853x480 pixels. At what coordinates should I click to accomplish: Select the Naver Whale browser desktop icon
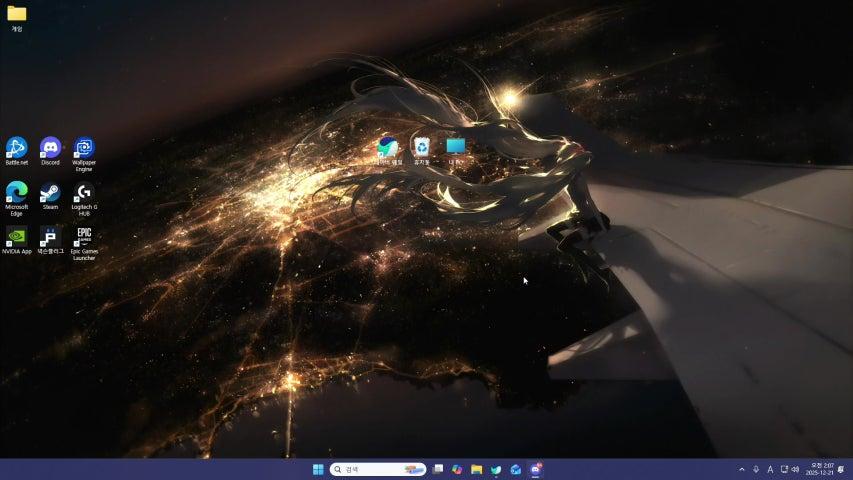(x=388, y=148)
